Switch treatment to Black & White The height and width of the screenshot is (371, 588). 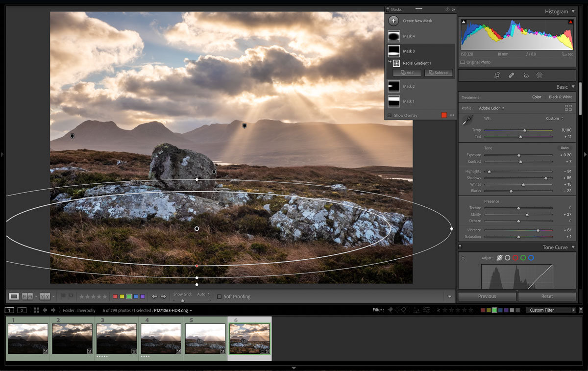560,97
